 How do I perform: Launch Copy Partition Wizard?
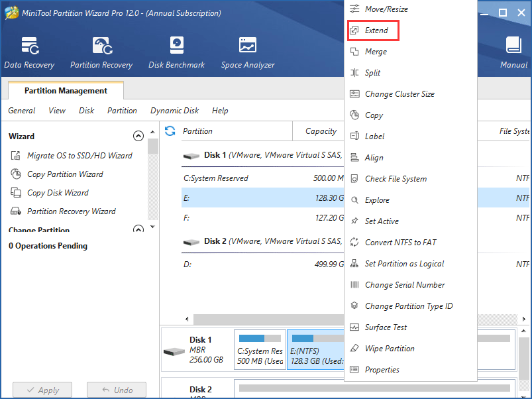click(65, 174)
